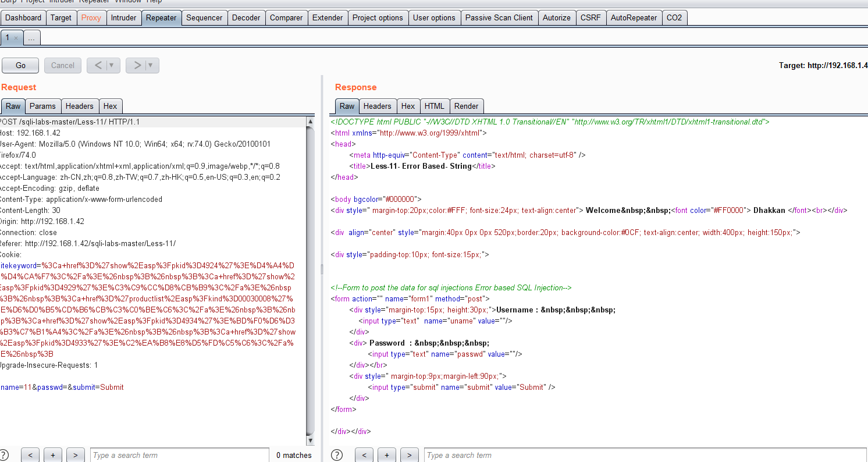
Task: Switch to the Request Headers tab
Action: pyautogui.click(x=79, y=106)
